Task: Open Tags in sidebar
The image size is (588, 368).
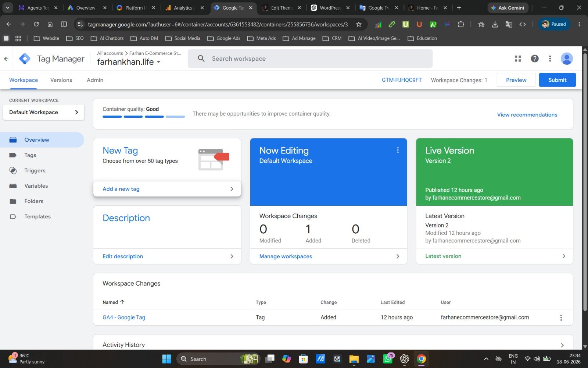Action: pos(30,155)
